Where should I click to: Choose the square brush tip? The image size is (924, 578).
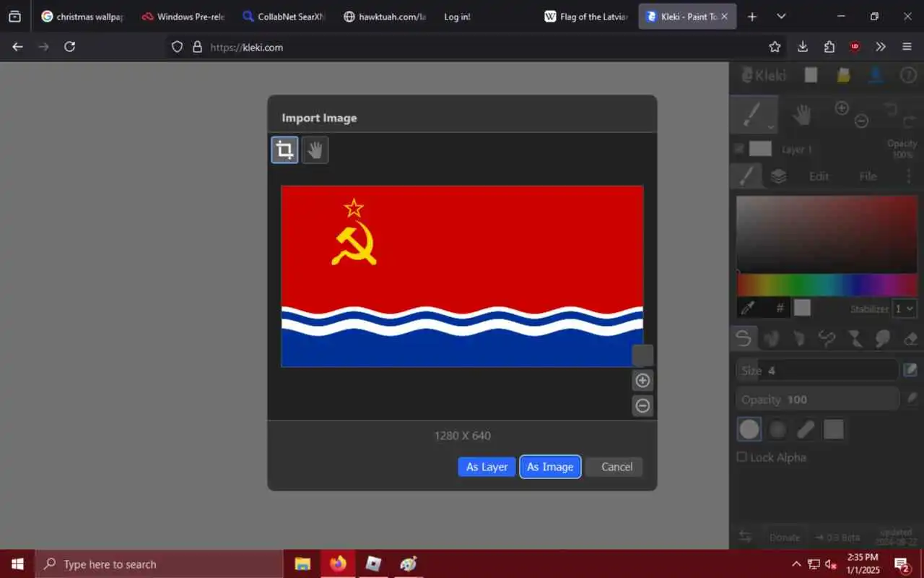pos(834,429)
